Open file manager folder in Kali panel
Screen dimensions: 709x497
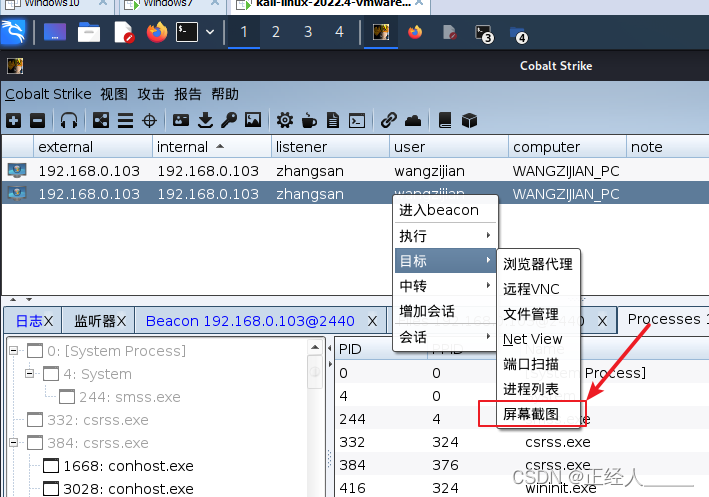tap(89, 32)
